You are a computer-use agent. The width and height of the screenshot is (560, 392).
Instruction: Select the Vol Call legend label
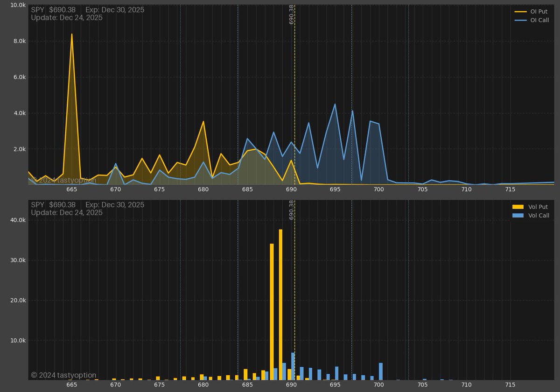[x=539, y=215]
